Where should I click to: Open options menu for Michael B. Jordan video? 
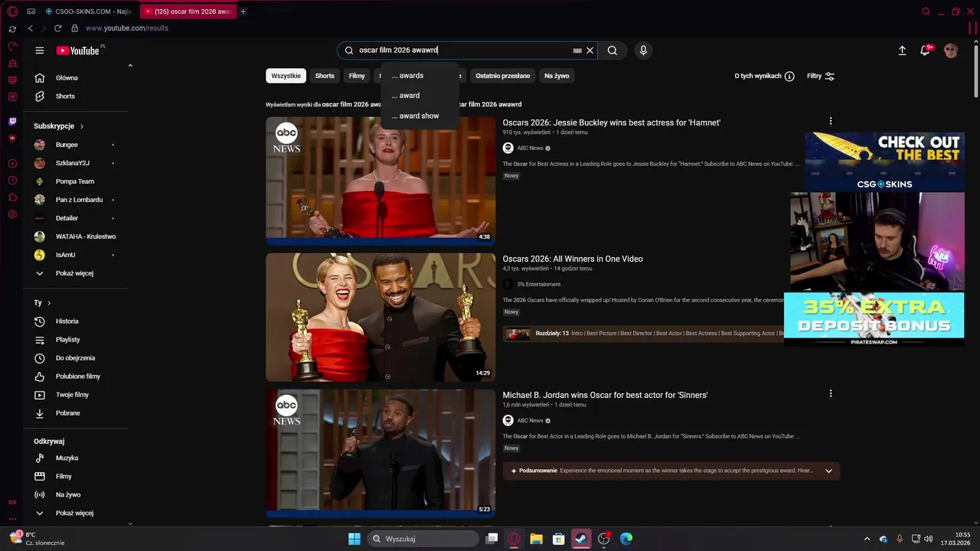point(831,393)
